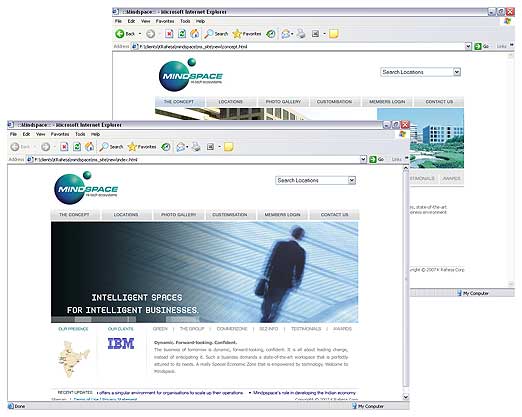Click Back button in front index.html window

tap(20, 147)
